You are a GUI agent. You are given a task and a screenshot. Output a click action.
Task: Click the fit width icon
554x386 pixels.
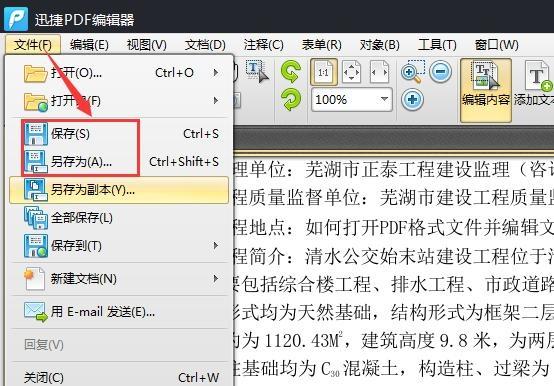click(379, 72)
